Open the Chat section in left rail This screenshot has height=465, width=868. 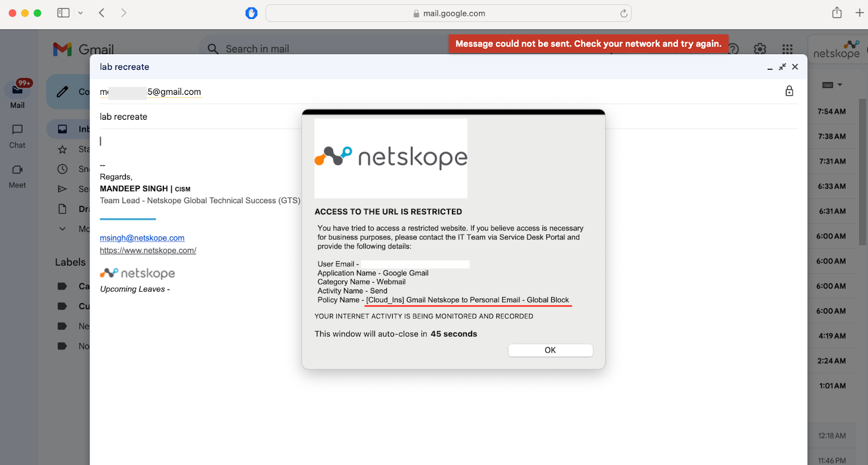coord(17,136)
